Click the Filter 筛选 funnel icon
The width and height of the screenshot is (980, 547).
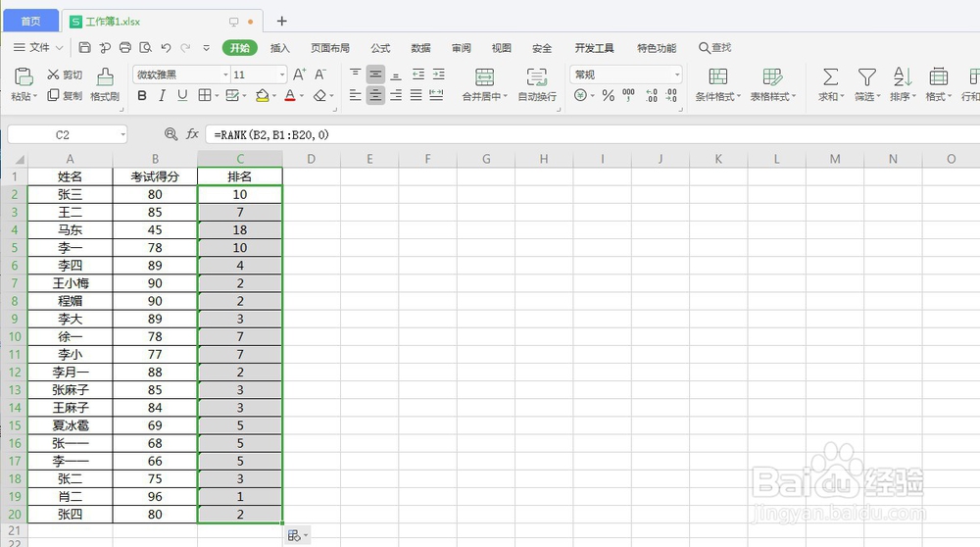coord(867,76)
